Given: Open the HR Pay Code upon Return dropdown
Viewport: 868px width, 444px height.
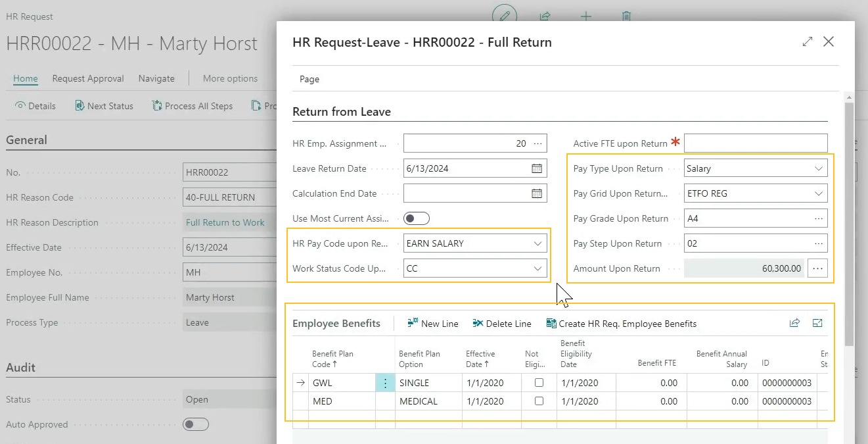Looking at the screenshot, I should coord(538,243).
